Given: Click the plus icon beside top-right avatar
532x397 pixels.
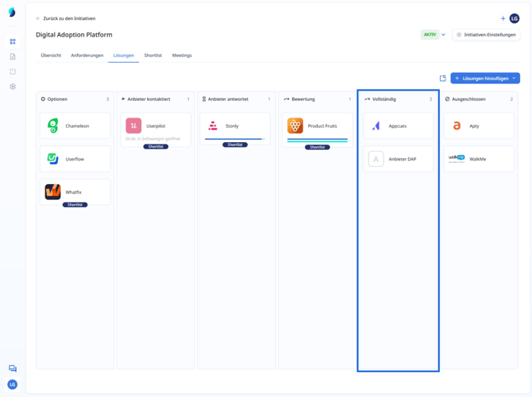Looking at the screenshot, I should click(x=503, y=18).
